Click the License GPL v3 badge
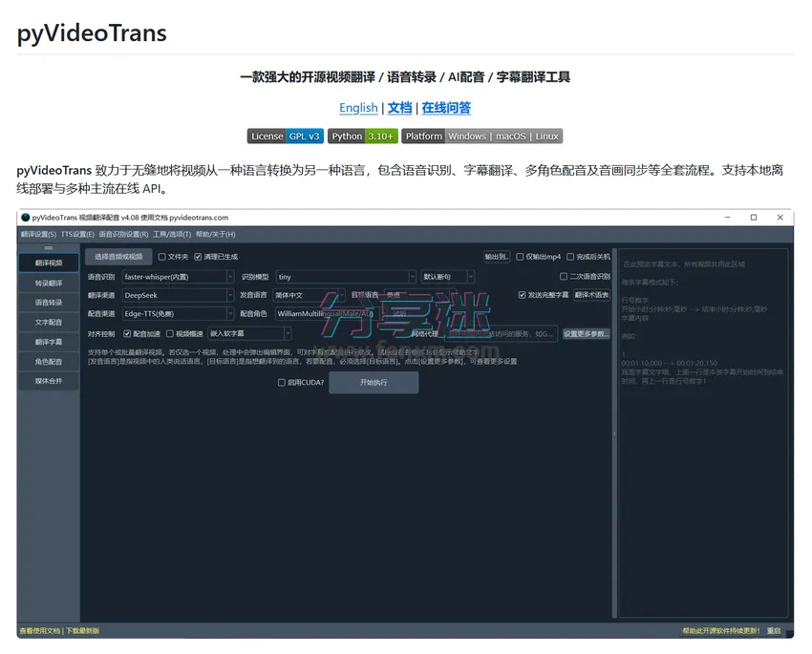This screenshot has width=812, height=654. click(286, 137)
